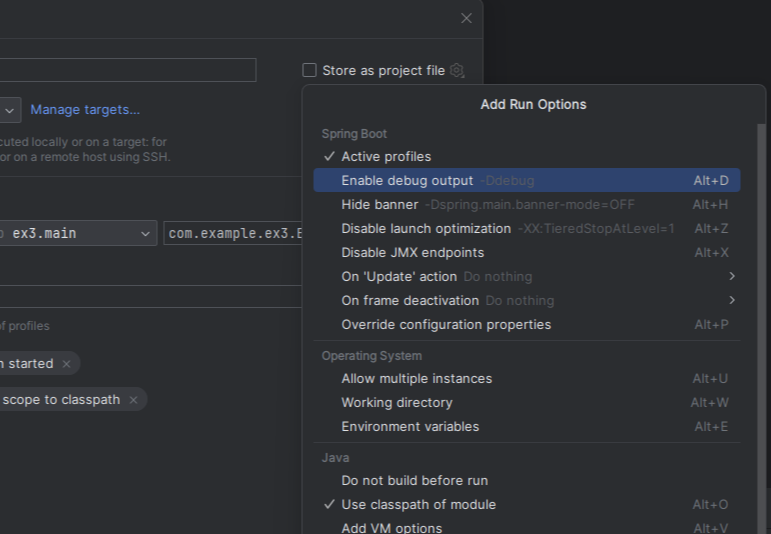Select Override configuration properties
The height and width of the screenshot is (534, 771).
(527, 325)
